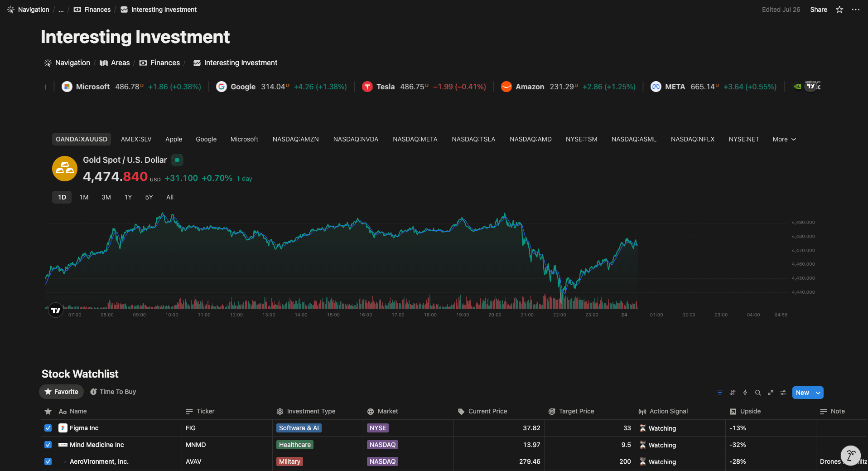Click the Healthcare tag
868x471 pixels.
pyautogui.click(x=295, y=445)
